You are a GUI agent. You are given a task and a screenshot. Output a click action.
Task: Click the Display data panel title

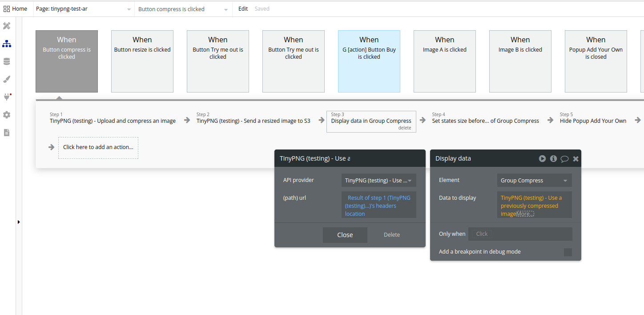coord(453,158)
